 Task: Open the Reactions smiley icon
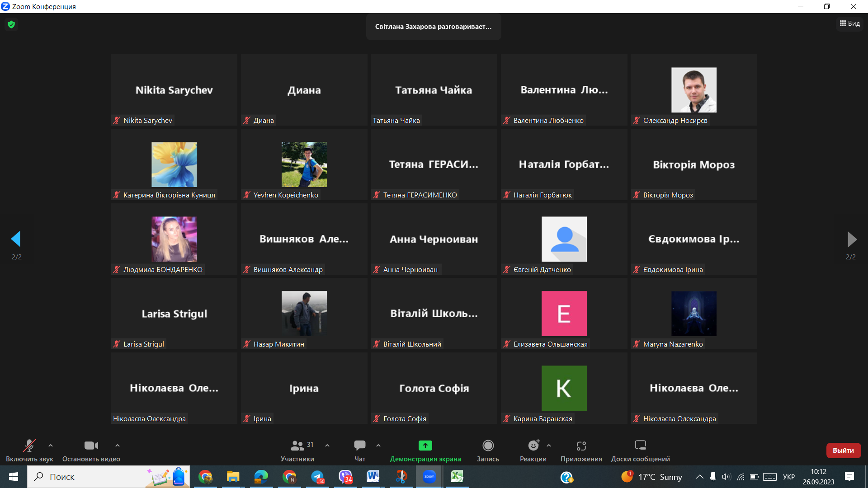pyautogui.click(x=533, y=446)
